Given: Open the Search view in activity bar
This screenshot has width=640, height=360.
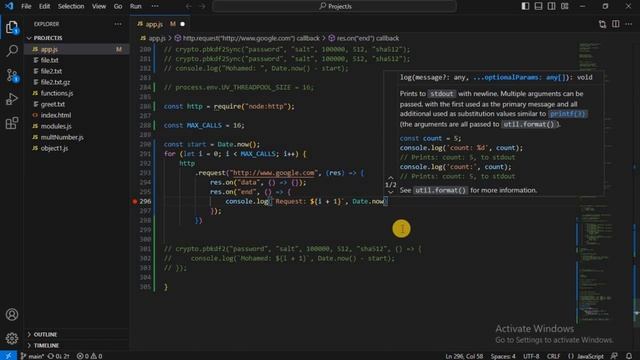Looking at the screenshot, I should click(x=12, y=51).
